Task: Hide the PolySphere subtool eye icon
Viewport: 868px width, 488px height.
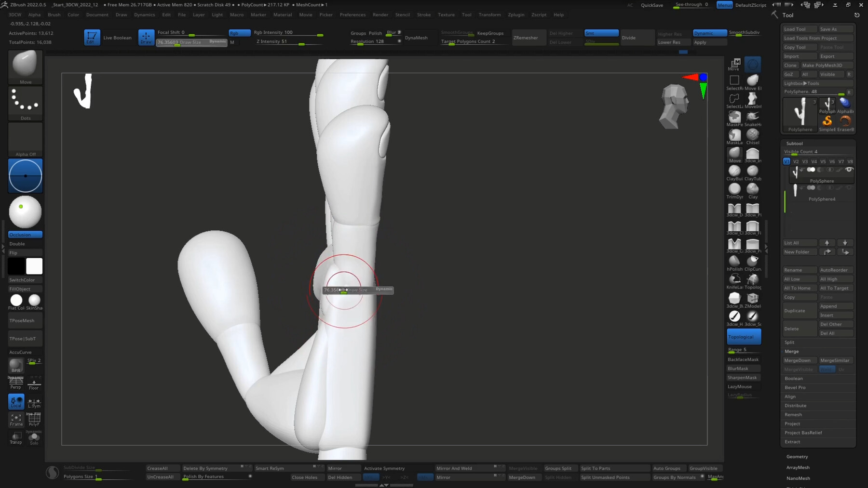Action: point(849,170)
